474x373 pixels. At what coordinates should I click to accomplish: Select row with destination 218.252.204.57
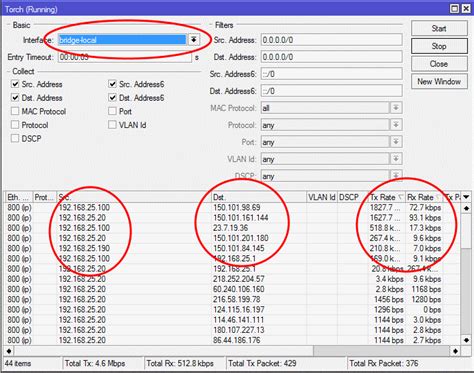pyautogui.click(x=232, y=279)
